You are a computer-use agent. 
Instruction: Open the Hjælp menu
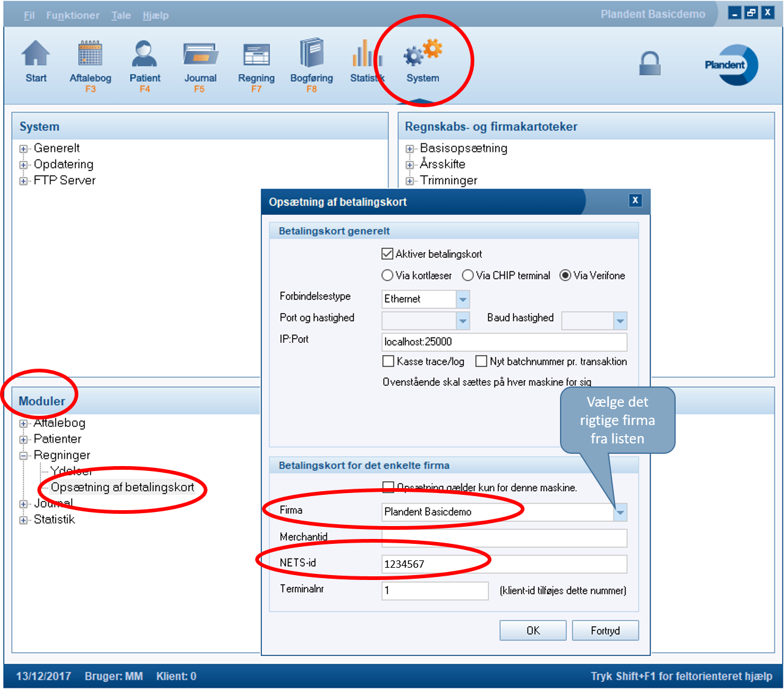coord(155,15)
